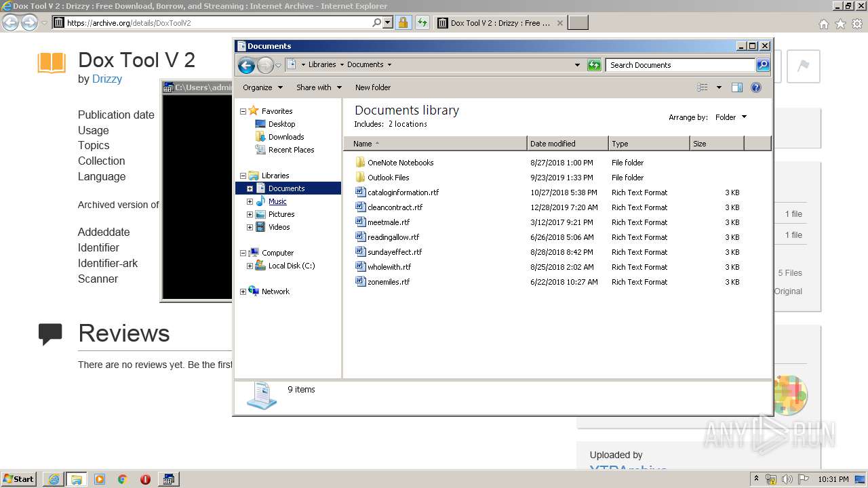Collapse the Computer tree section
Viewport: 868px width, 488px height.
(243, 253)
